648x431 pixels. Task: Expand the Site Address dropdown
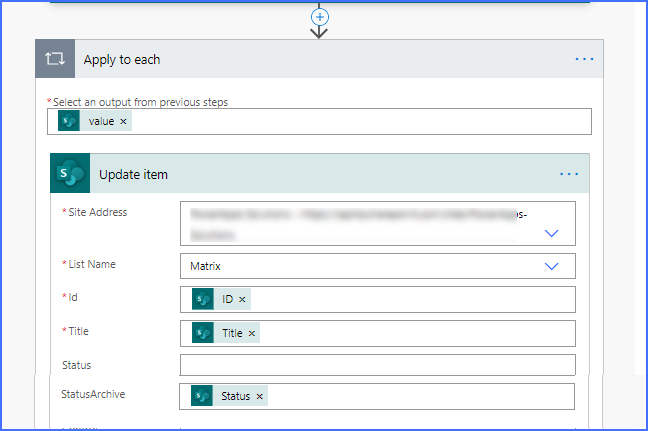click(551, 233)
